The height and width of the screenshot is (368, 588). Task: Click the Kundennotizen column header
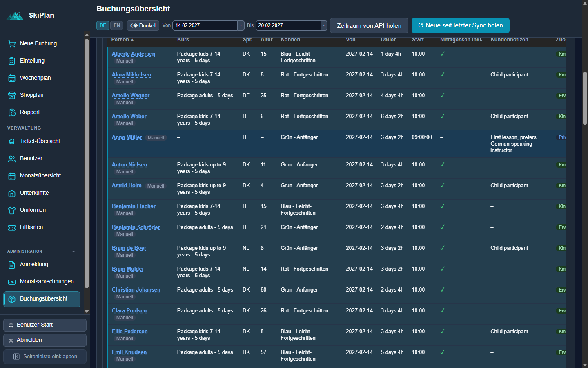click(x=509, y=40)
